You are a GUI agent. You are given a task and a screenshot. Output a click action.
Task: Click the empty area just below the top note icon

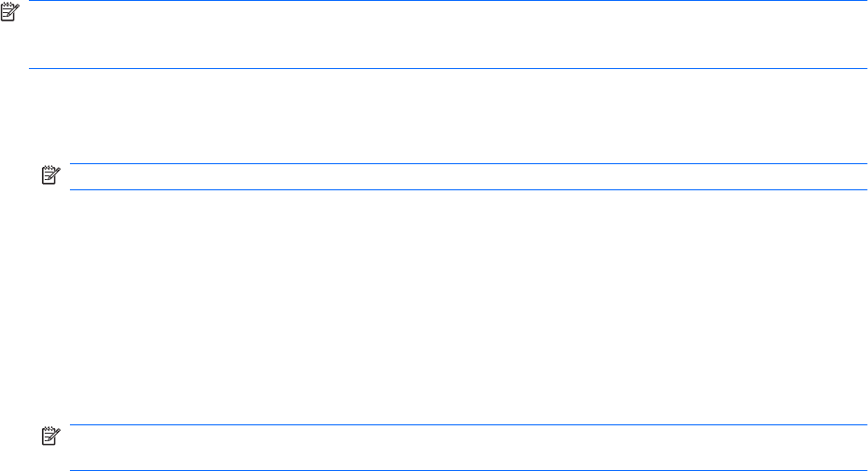click(11, 42)
